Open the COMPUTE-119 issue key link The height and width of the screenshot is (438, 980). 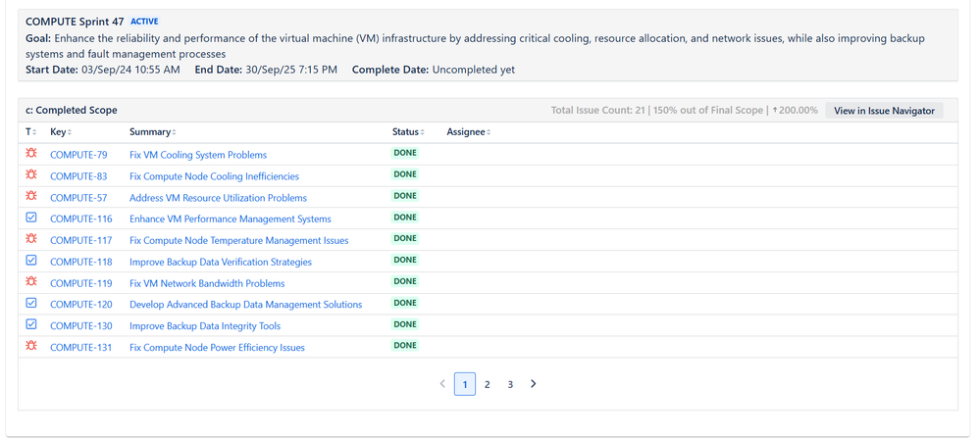coord(81,283)
